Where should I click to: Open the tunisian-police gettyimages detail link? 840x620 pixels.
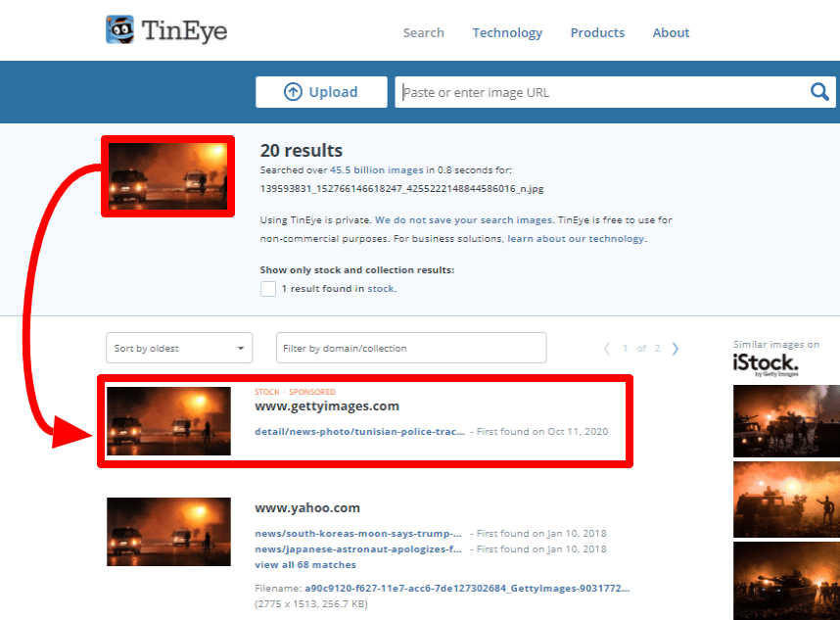(x=359, y=431)
